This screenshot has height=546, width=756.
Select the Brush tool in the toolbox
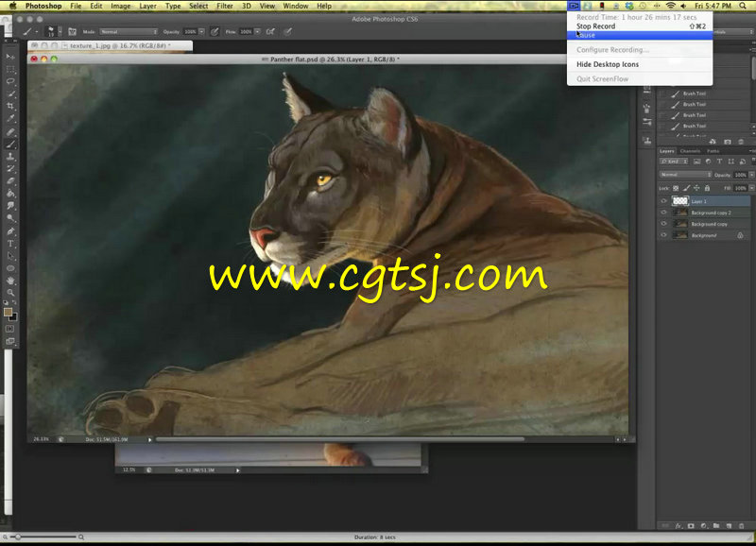click(x=10, y=145)
